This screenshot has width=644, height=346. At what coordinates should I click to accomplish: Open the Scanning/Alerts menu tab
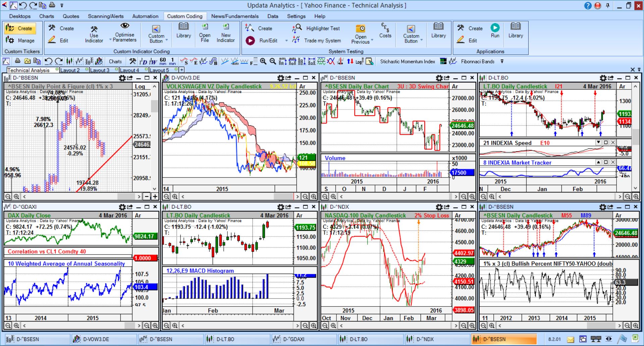point(106,16)
